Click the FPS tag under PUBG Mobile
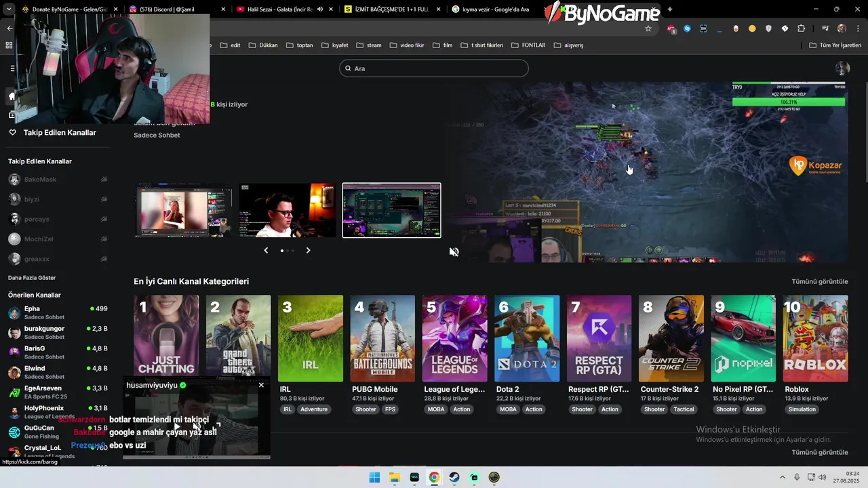 390,409
